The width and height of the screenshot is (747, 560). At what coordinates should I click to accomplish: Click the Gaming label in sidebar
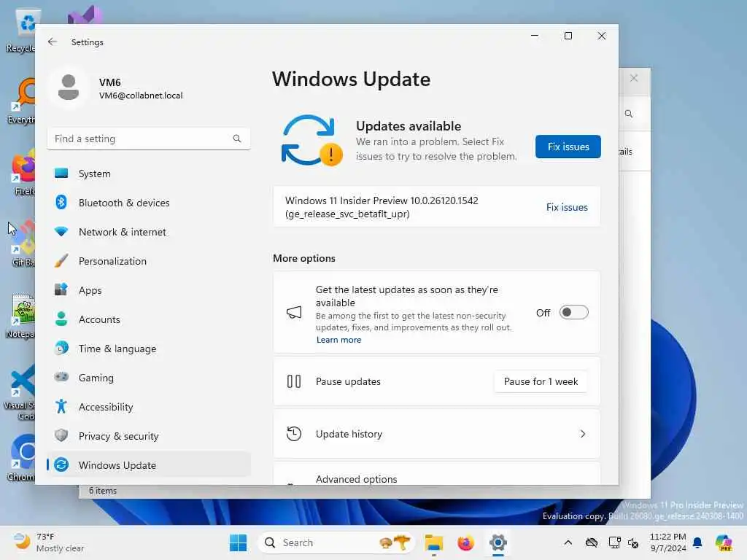[96, 378]
